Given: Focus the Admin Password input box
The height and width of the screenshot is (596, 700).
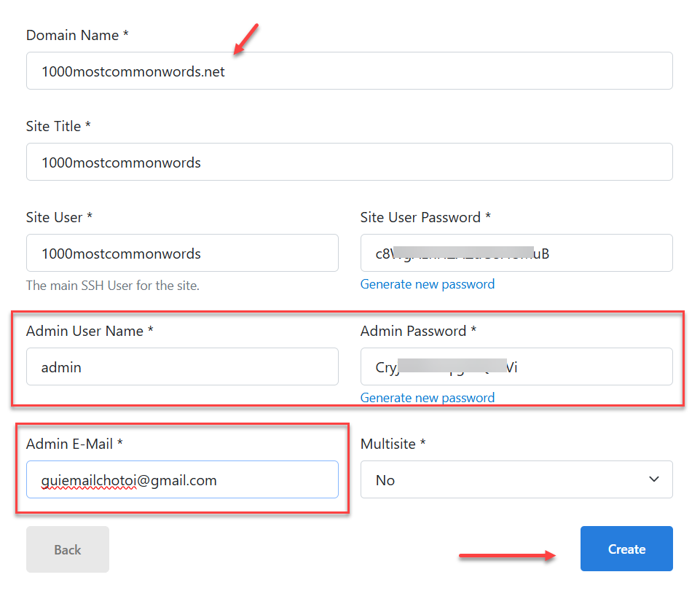Looking at the screenshot, I should [516, 366].
